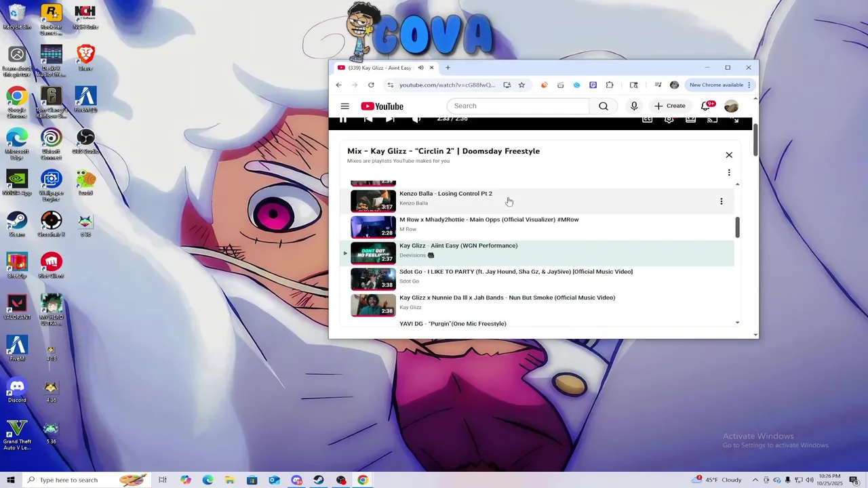Image resolution: width=868 pixels, height=488 pixels.
Task: Play M Row x Mhady2hottie - Main Opps
Action: pyautogui.click(x=489, y=220)
